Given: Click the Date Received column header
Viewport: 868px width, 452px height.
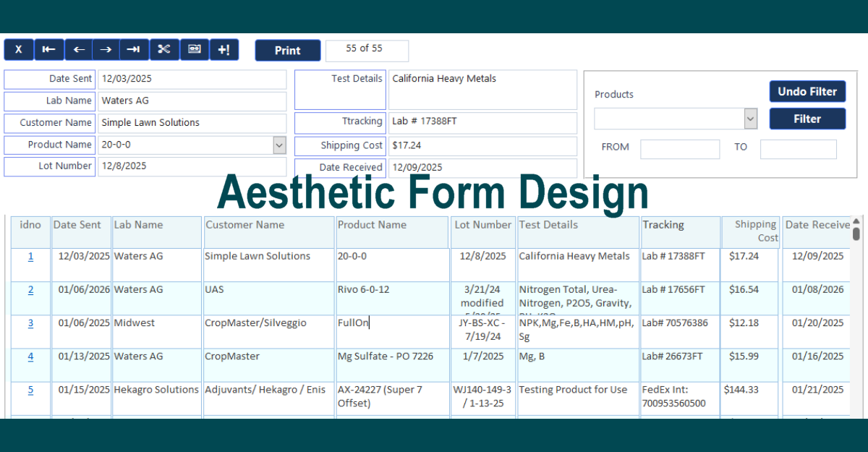Looking at the screenshot, I should pos(816,231).
